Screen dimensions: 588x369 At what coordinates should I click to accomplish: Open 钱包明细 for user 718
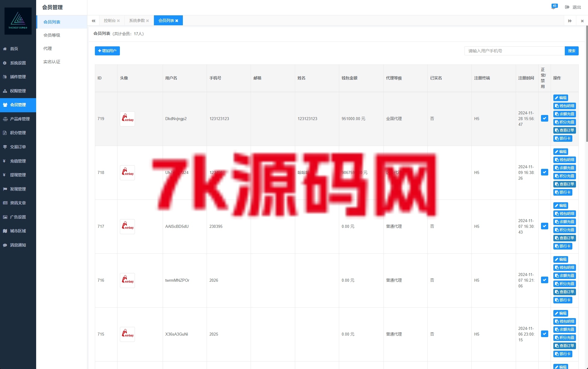pos(565,160)
